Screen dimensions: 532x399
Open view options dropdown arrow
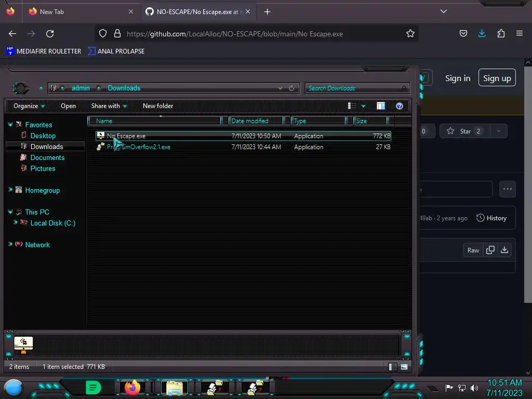(x=363, y=106)
